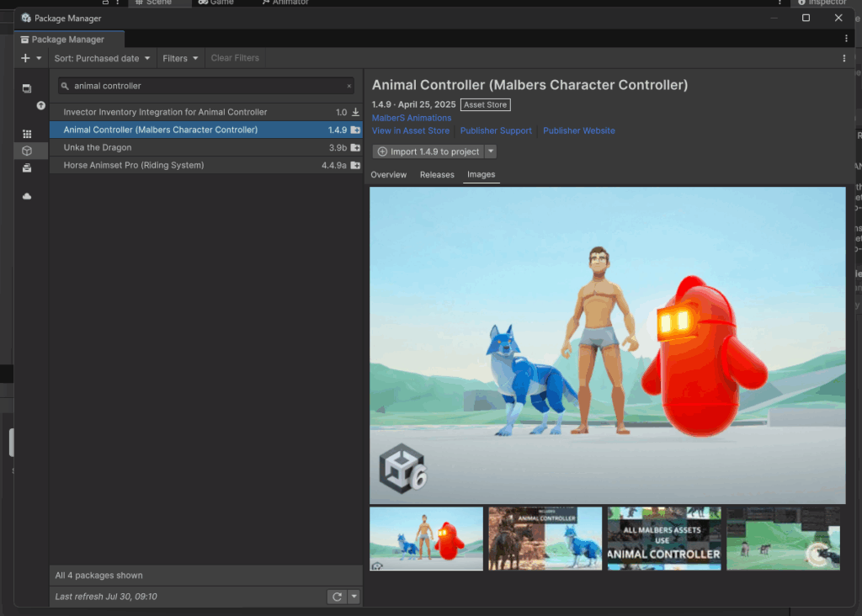Click the large preview image of the characters
Viewport: 862px width, 616px height.
(608, 345)
